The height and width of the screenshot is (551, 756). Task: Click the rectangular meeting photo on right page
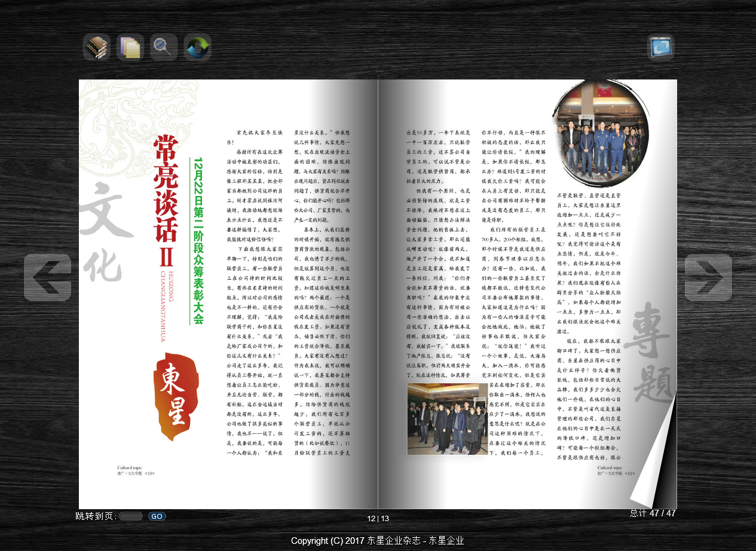(x=448, y=419)
